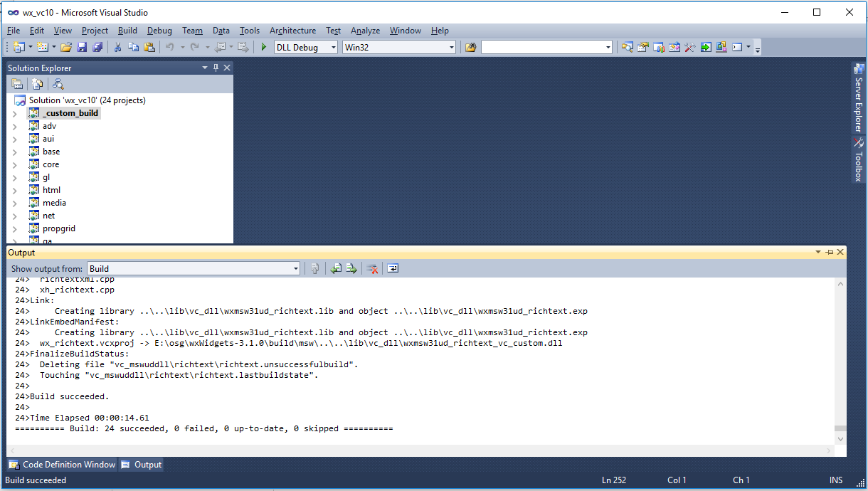Open the DLL Debug configuration dropdown

tap(334, 47)
